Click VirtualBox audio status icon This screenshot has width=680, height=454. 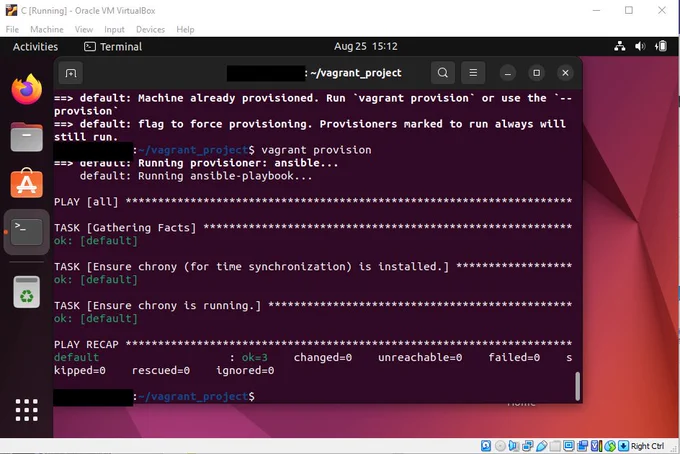click(x=514, y=446)
